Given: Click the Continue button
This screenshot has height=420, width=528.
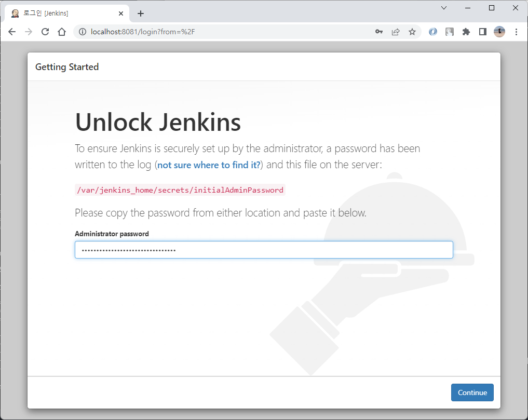Looking at the screenshot, I should pos(472,392).
